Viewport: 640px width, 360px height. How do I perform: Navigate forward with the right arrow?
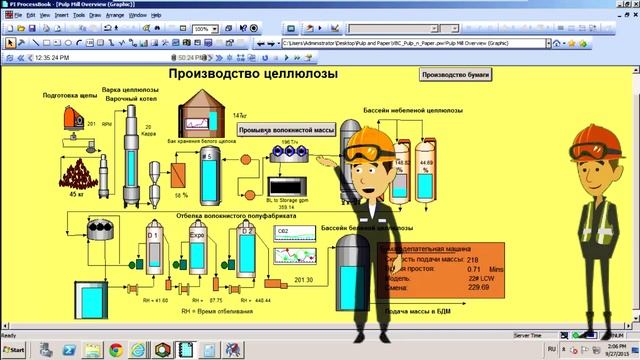[271, 43]
